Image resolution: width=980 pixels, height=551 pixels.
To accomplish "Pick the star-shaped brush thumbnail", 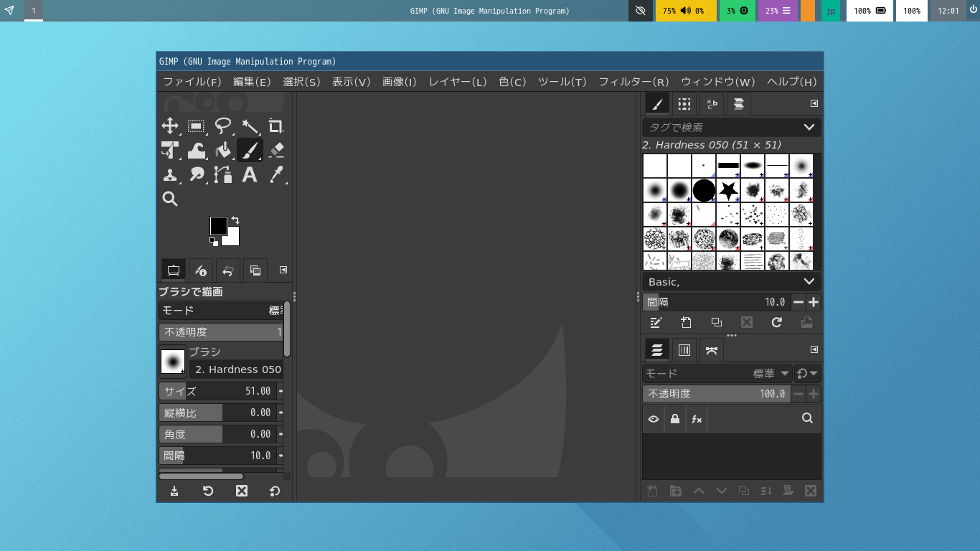I will (728, 190).
